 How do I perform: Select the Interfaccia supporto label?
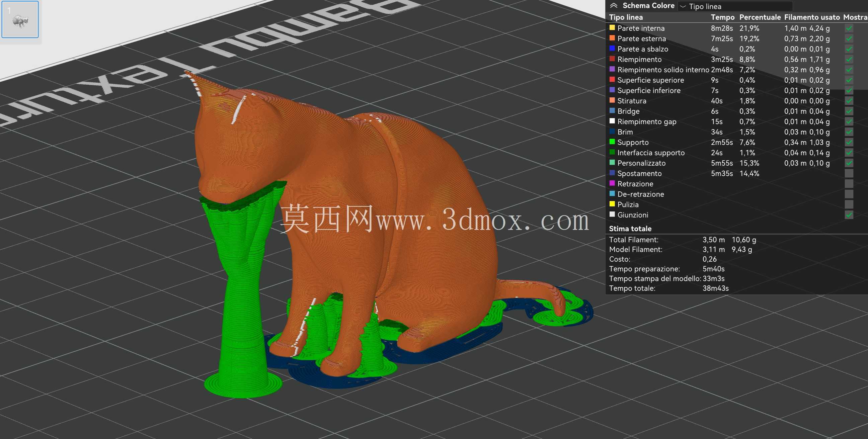point(651,153)
